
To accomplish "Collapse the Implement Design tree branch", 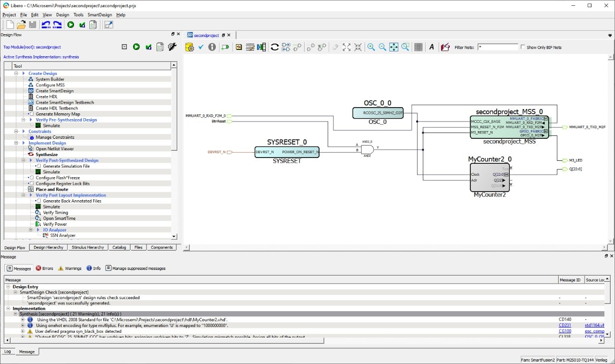I will click(16, 143).
